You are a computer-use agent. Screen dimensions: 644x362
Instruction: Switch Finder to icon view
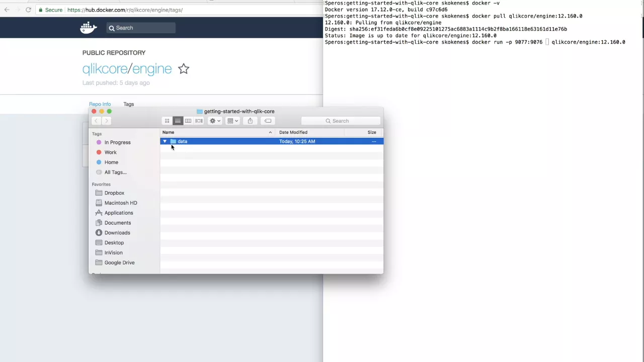(x=167, y=121)
